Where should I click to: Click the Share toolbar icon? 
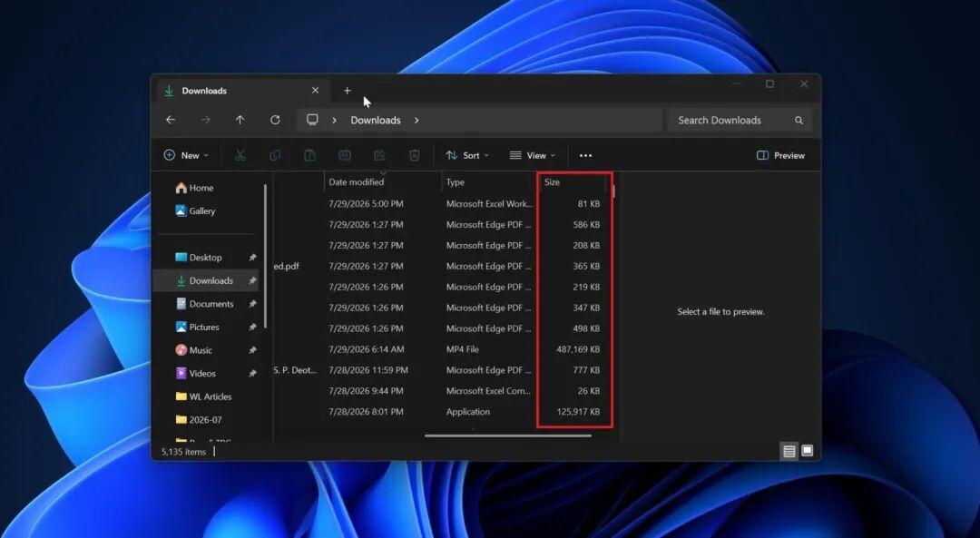click(x=379, y=155)
